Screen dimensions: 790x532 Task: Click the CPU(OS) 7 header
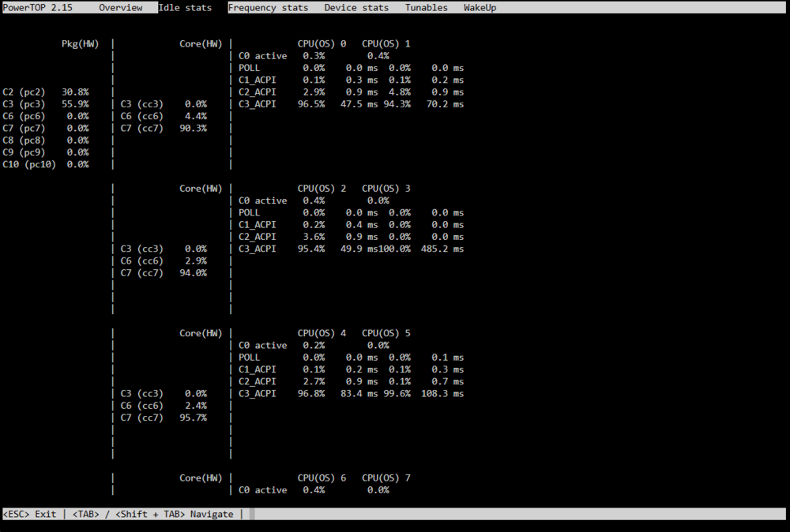[386, 478]
